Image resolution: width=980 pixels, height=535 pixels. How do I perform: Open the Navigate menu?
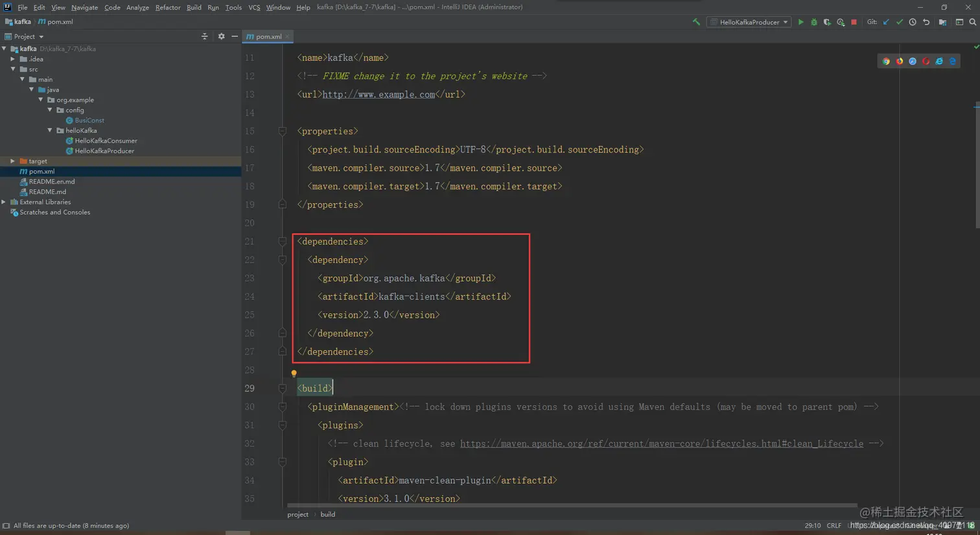[x=84, y=7]
